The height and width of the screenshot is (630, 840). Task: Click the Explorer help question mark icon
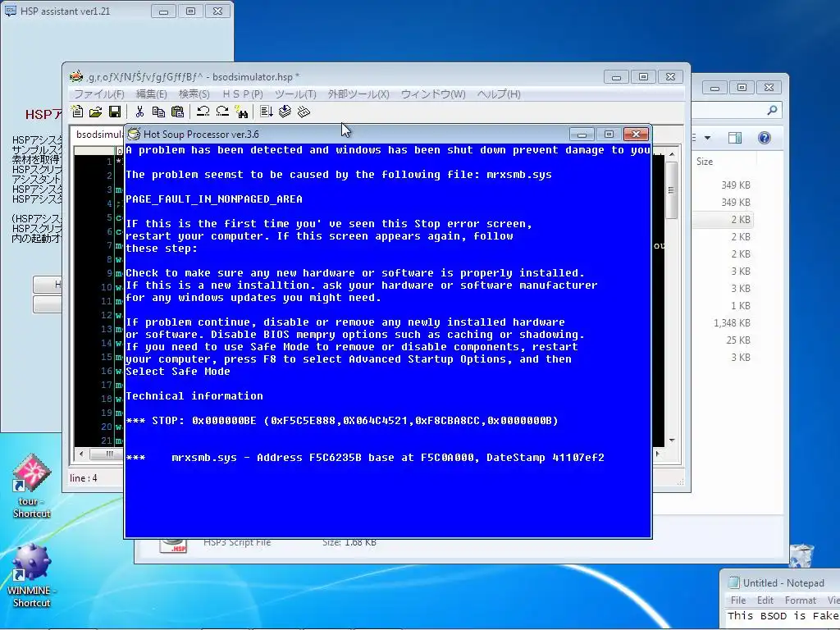pyautogui.click(x=765, y=138)
